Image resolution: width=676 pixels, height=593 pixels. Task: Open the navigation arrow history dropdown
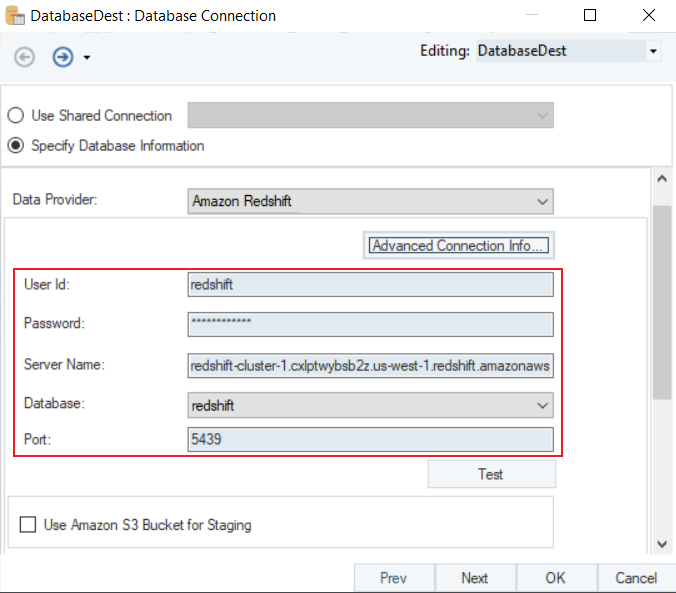[x=87, y=58]
